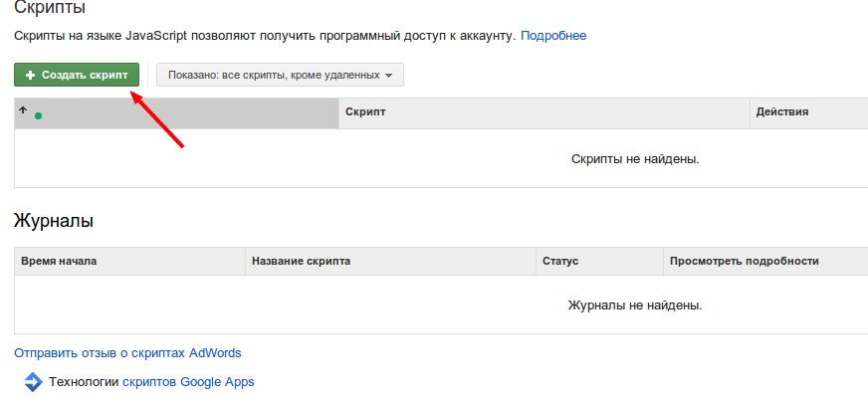Click the green status dot in header
The width and height of the screenshot is (868, 403).
[x=38, y=115]
